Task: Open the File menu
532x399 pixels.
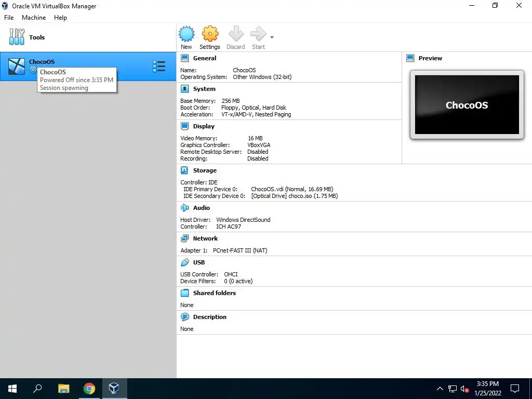Action: [9, 18]
